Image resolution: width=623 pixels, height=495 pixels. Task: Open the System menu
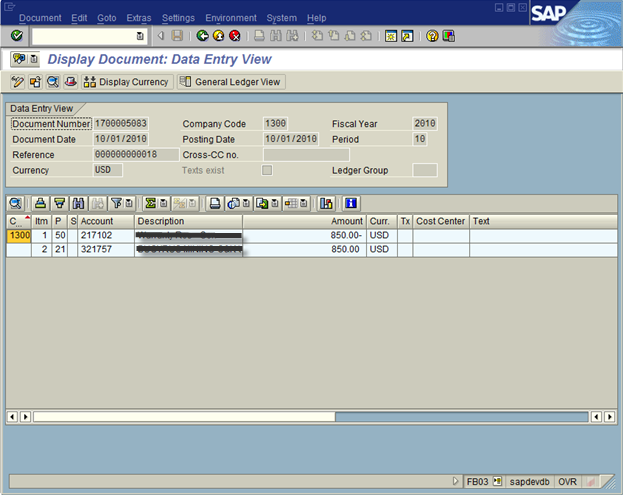281,18
